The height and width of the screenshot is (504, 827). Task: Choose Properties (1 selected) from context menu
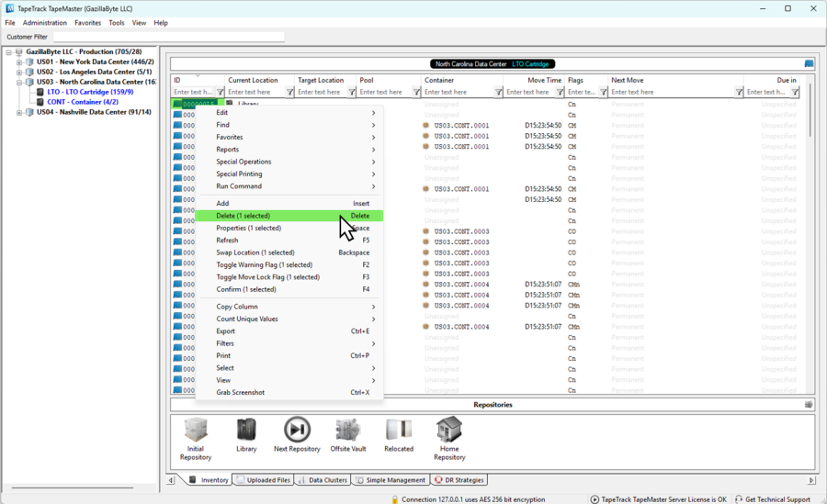coord(289,228)
